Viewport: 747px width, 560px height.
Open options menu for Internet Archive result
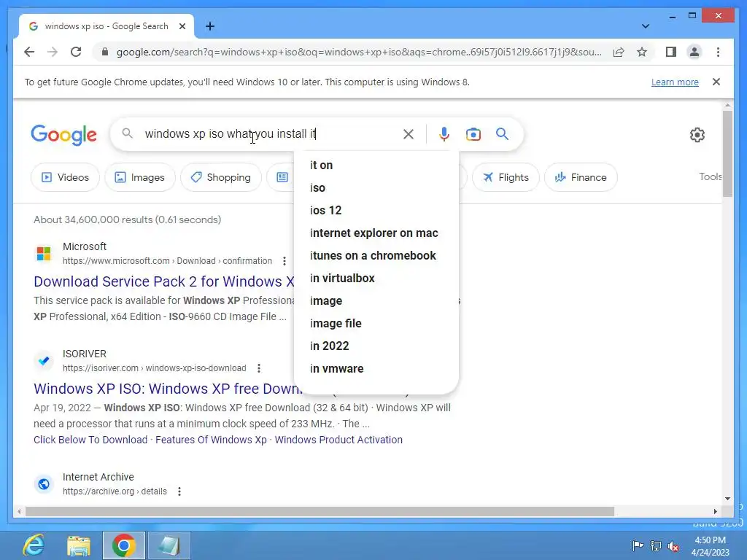[x=179, y=491]
